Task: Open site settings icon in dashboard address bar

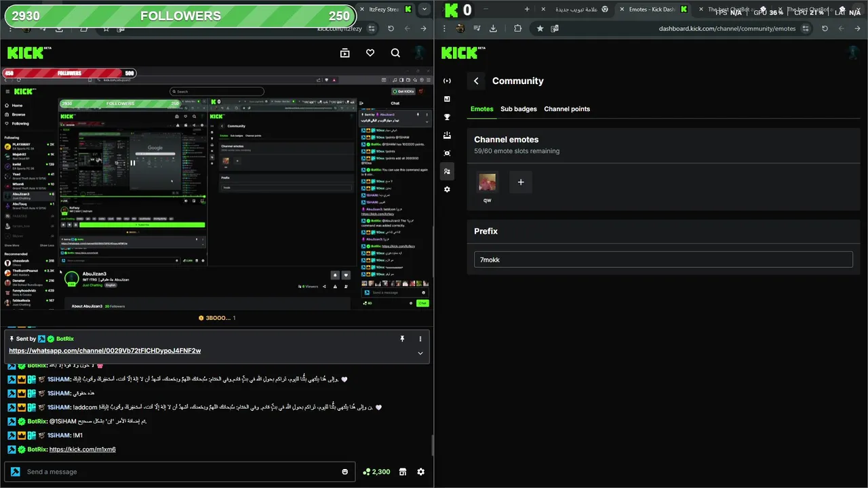Action: 805,28
